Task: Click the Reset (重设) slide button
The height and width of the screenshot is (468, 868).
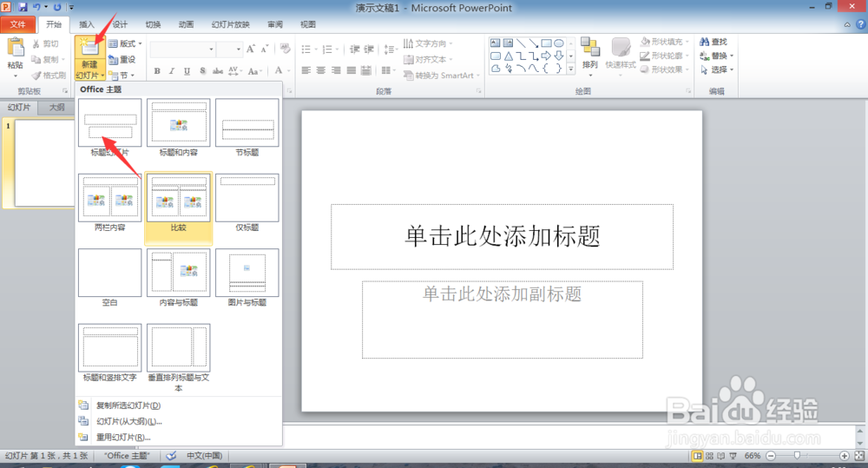Action: [122, 60]
